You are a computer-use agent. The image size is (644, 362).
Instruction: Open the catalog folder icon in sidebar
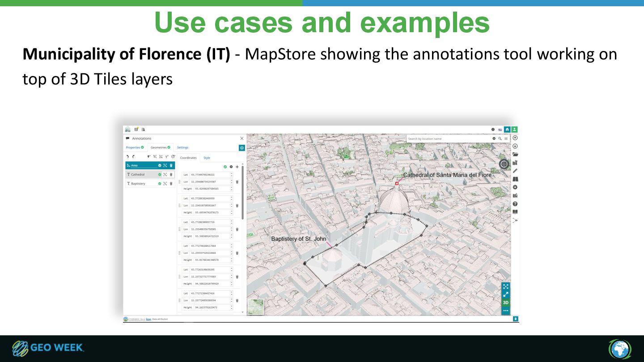pyautogui.click(x=515, y=154)
